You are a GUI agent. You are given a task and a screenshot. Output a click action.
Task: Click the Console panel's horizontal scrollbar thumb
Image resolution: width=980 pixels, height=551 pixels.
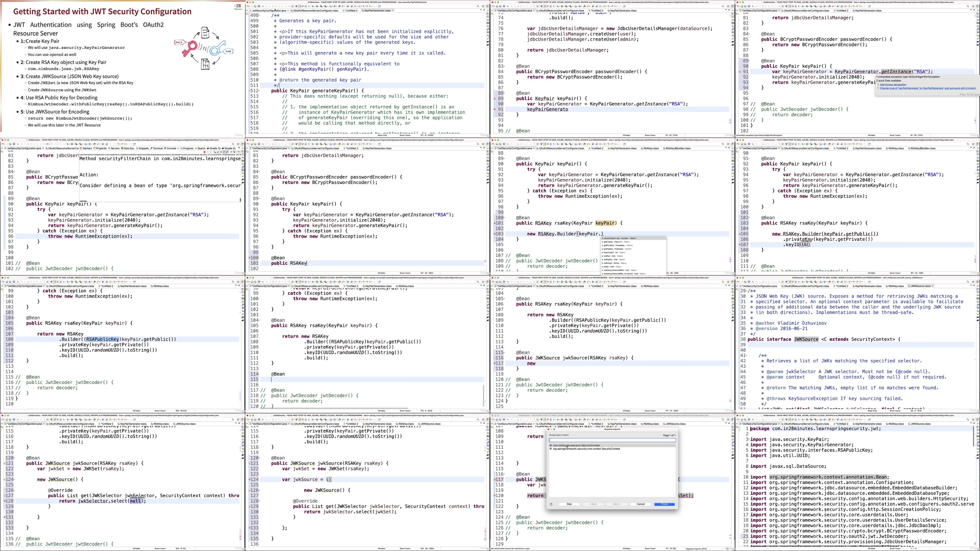[x=83, y=201]
